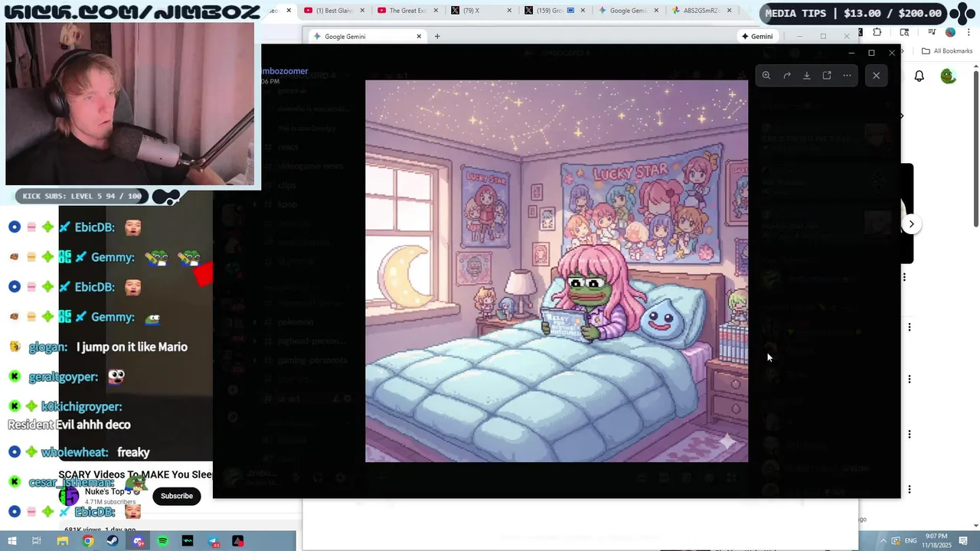Open the Chrome three-dot menu
This screenshot has height=551, width=980.
(x=967, y=32)
